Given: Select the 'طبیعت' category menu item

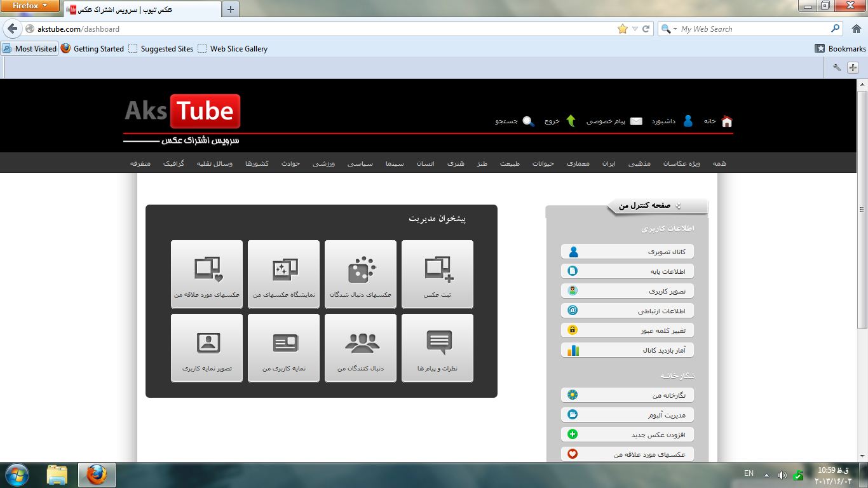Looking at the screenshot, I should click(510, 163).
